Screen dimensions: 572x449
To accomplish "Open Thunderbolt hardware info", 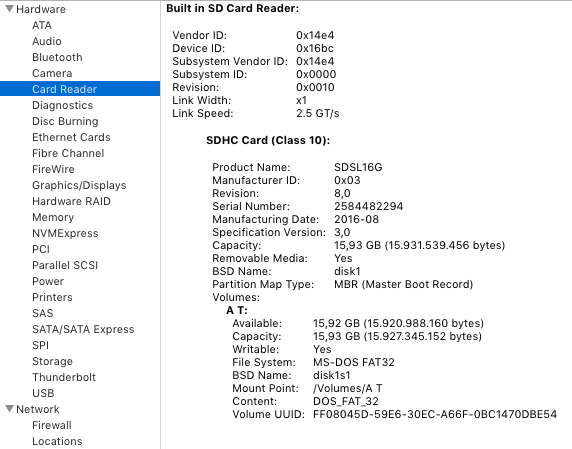I will coord(64,377).
